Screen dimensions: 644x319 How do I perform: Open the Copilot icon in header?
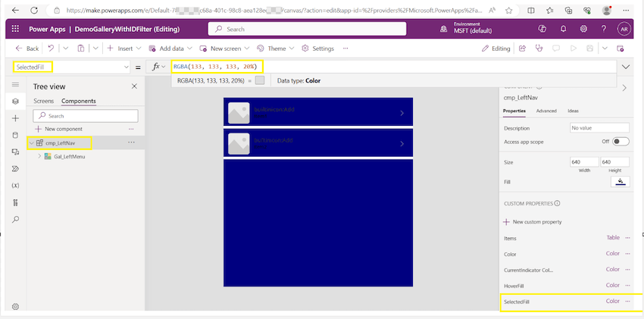pyautogui.click(x=542, y=29)
